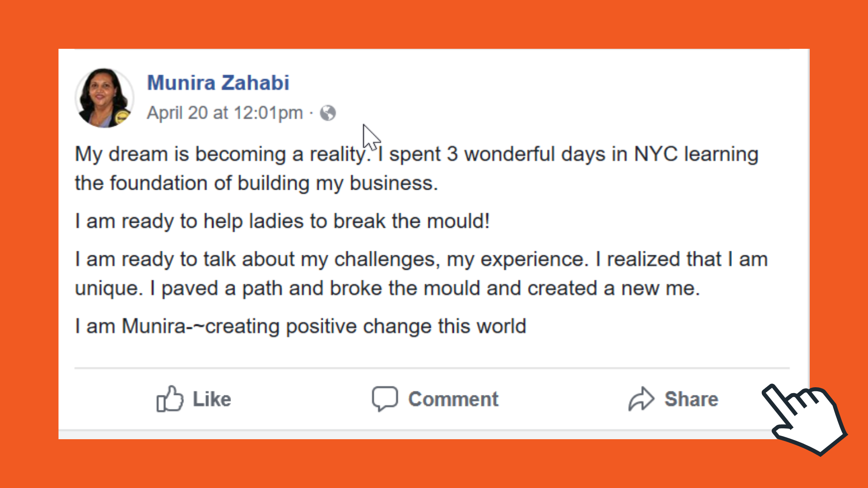868x488 pixels.
Task: Open the Munira Zahabi profile name link
Action: [x=218, y=83]
